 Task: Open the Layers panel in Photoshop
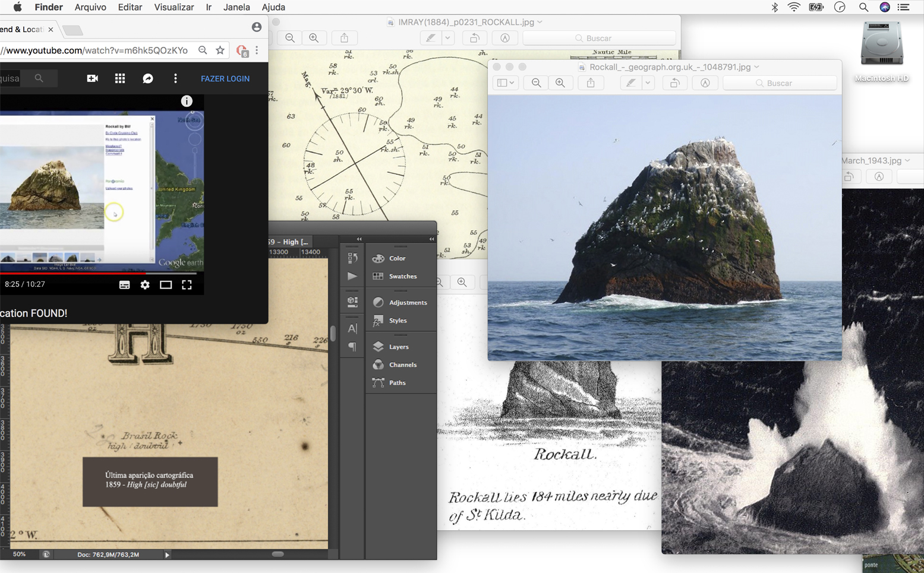coord(398,347)
